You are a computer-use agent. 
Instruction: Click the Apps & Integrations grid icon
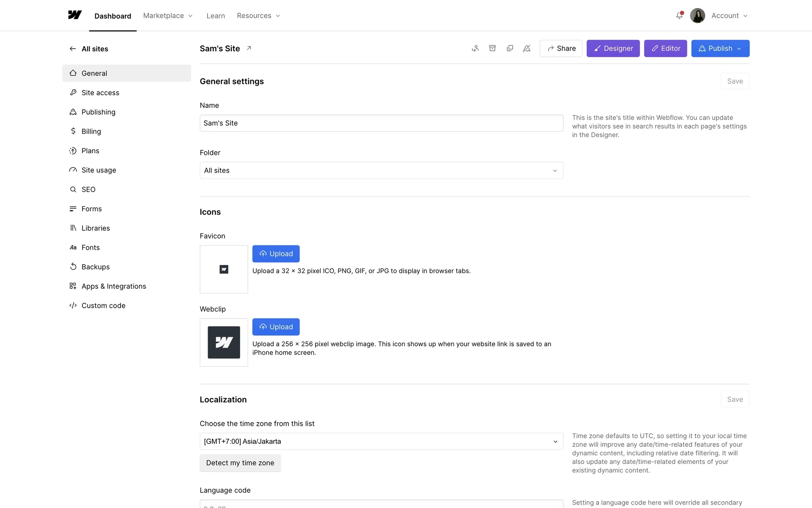(x=73, y=286)
